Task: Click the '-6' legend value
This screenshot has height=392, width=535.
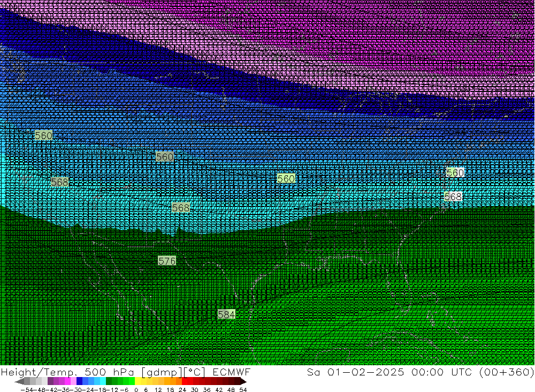Action: point(124,390)
